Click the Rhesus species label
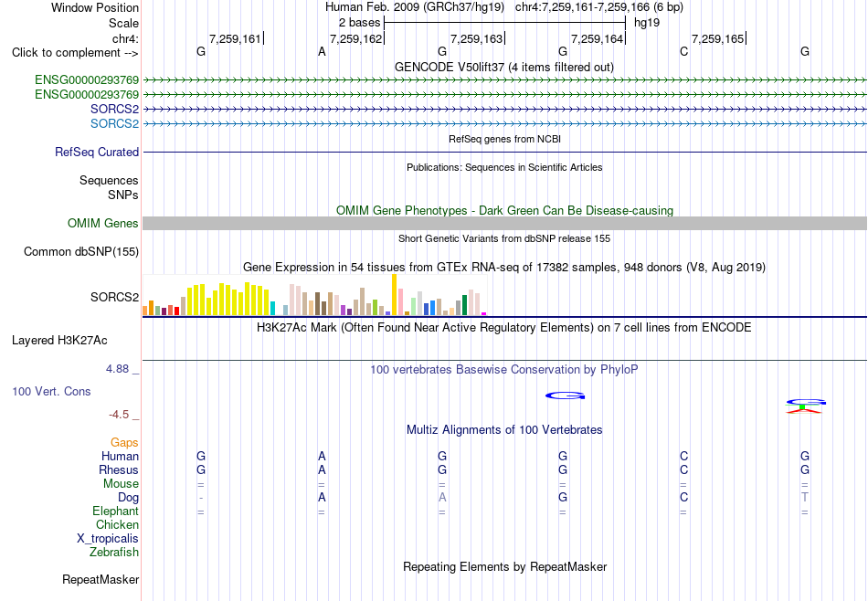This screenshot has width=868, height=601. [119, 469]
